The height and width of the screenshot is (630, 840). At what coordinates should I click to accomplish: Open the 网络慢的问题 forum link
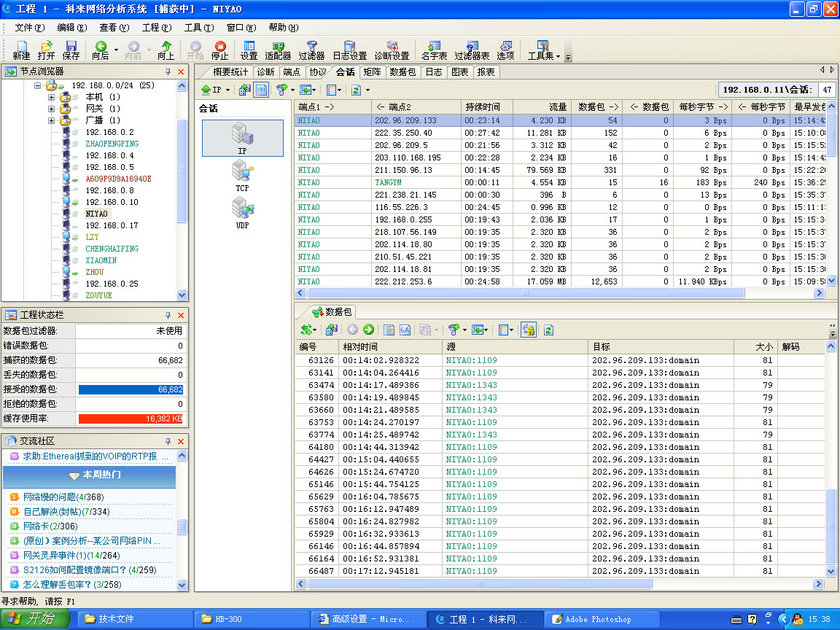[x=50, y=497]
